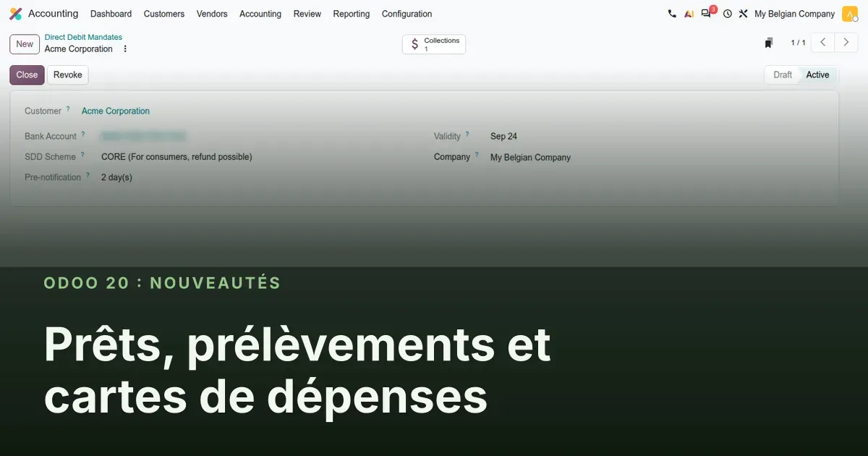Open the Collections smart button
This screenshot has height=456, width=868.
434,44
